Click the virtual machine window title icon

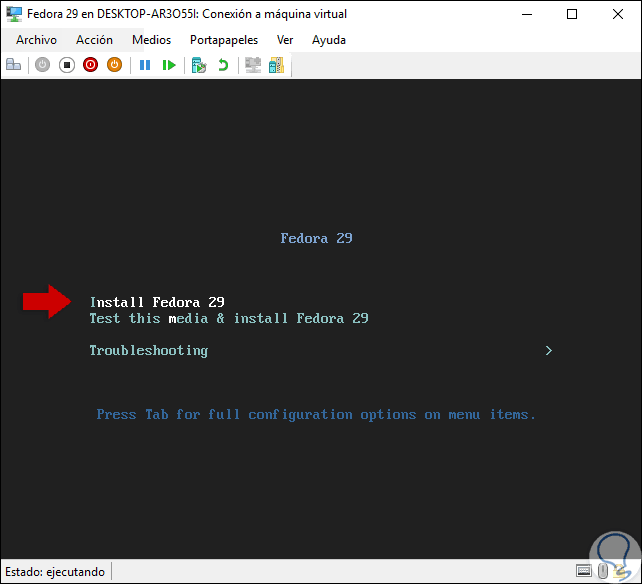click(x=14, y=14)
